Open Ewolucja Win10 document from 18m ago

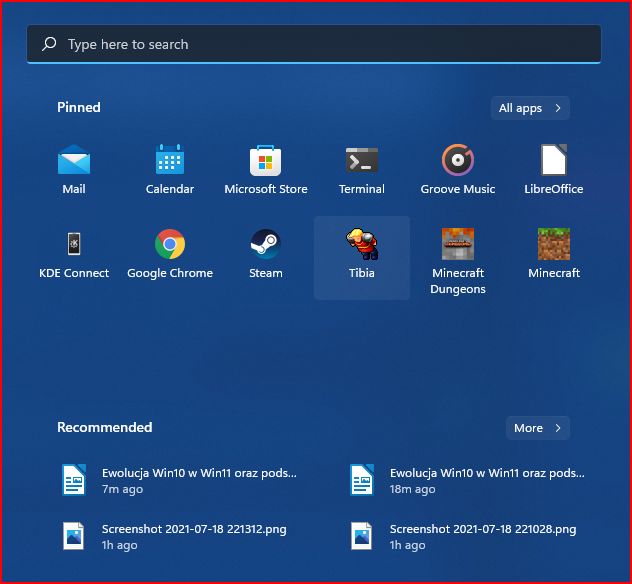click(x=468, y=480)
